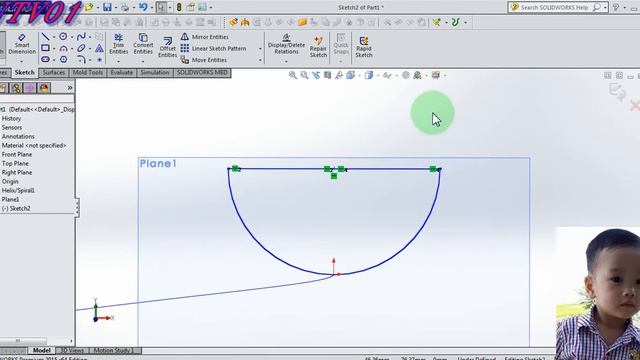The height and width of the screenshot is (360, 640).
Task: Activate Offset Entities tool
Action: (x=167, y=47)
